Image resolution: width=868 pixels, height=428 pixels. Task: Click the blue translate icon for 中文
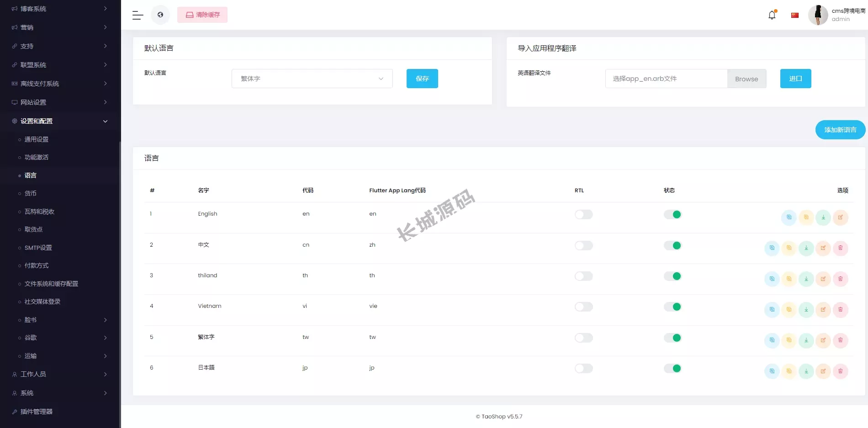772,248
